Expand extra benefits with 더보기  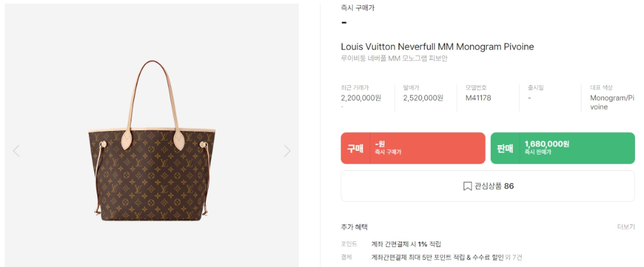[626, 226]
